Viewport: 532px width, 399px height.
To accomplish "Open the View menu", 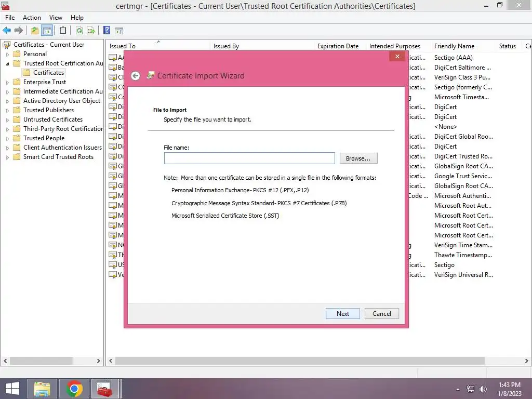I will [x=56, y=18].
